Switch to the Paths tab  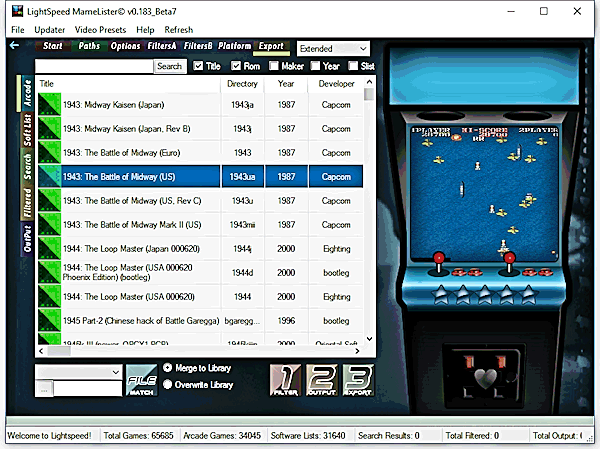click(x=89, y=46)
